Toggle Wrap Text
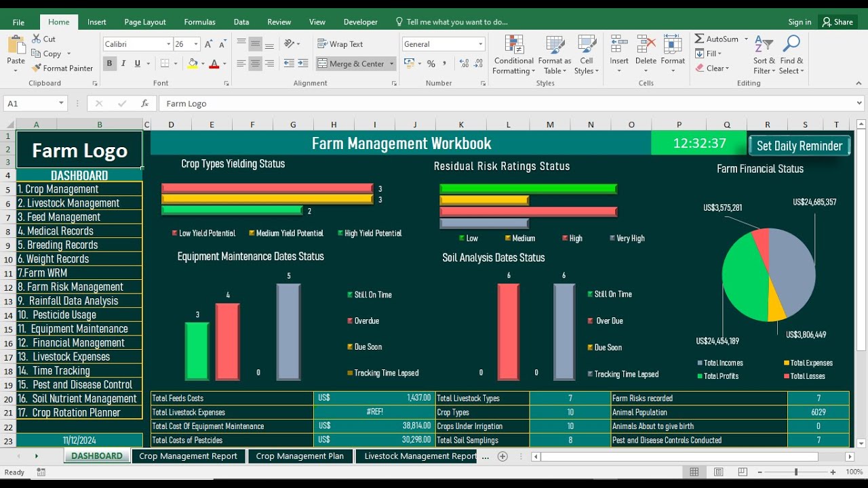The image size is (868, 488). tap(340, 44)
